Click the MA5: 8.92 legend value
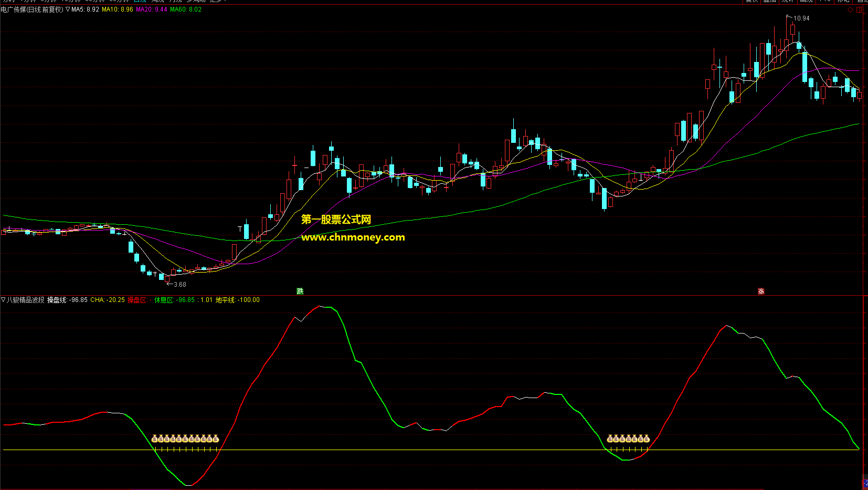Screen dimensions: 868x490 point(85,9)
